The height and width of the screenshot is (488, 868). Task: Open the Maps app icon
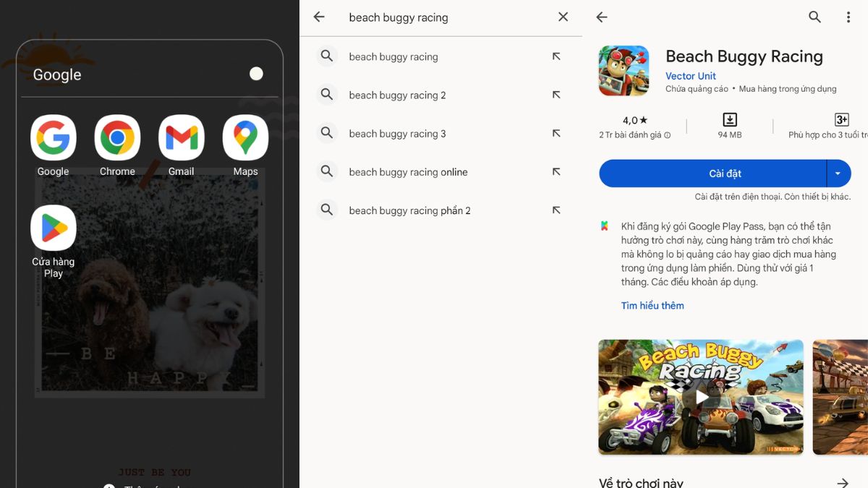(x=245, y=137)
